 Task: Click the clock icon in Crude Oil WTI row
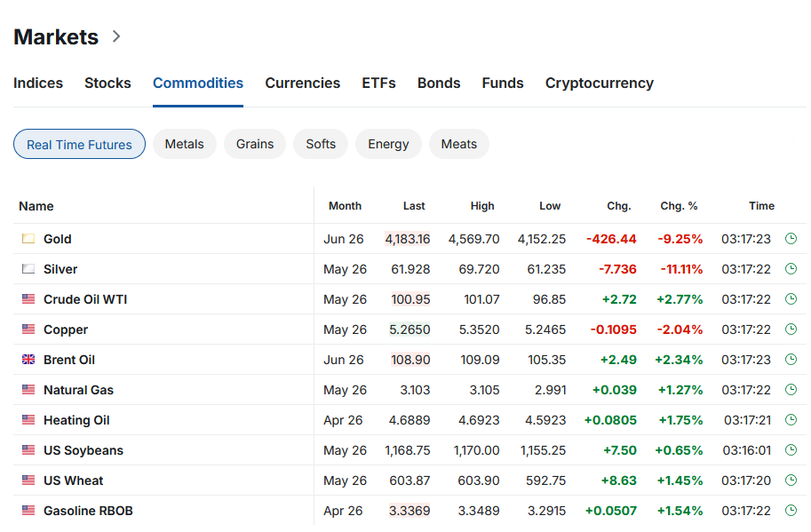click(791, 298)
